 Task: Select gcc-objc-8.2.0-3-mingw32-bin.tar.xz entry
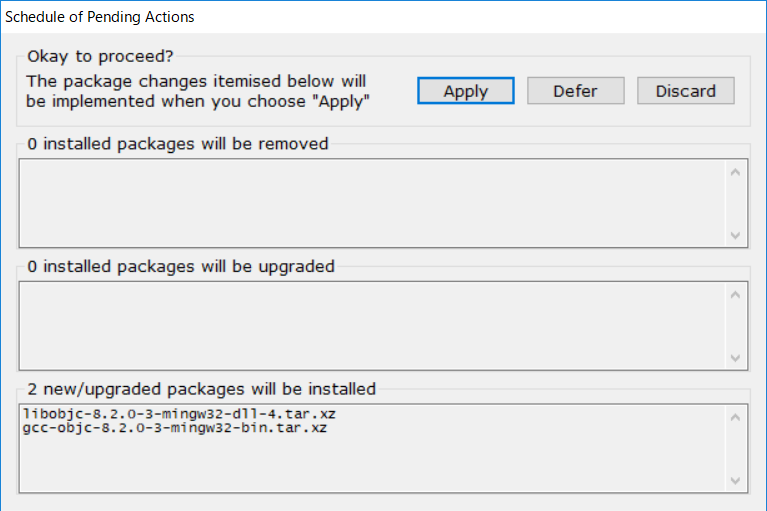coord(174,428)
